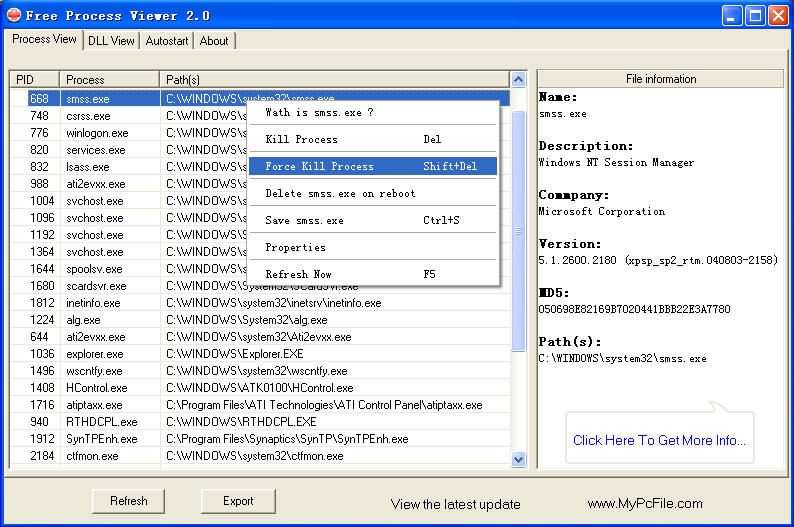Open the Autostart tab

167,41
